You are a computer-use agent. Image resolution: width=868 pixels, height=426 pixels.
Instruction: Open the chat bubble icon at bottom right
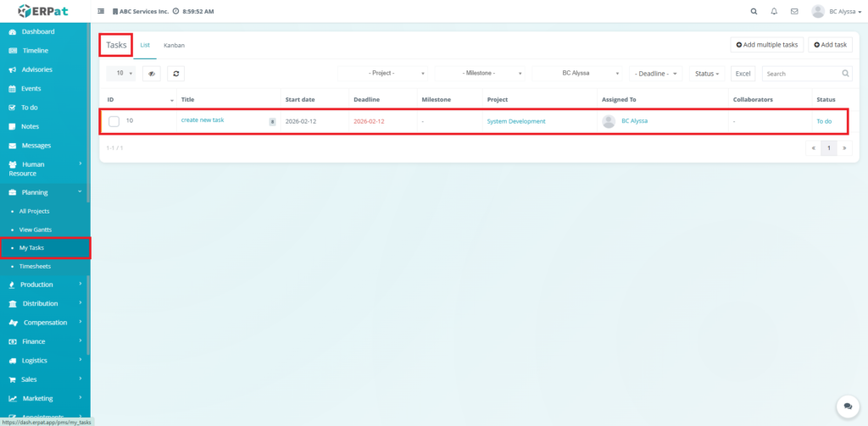(846, 407)
